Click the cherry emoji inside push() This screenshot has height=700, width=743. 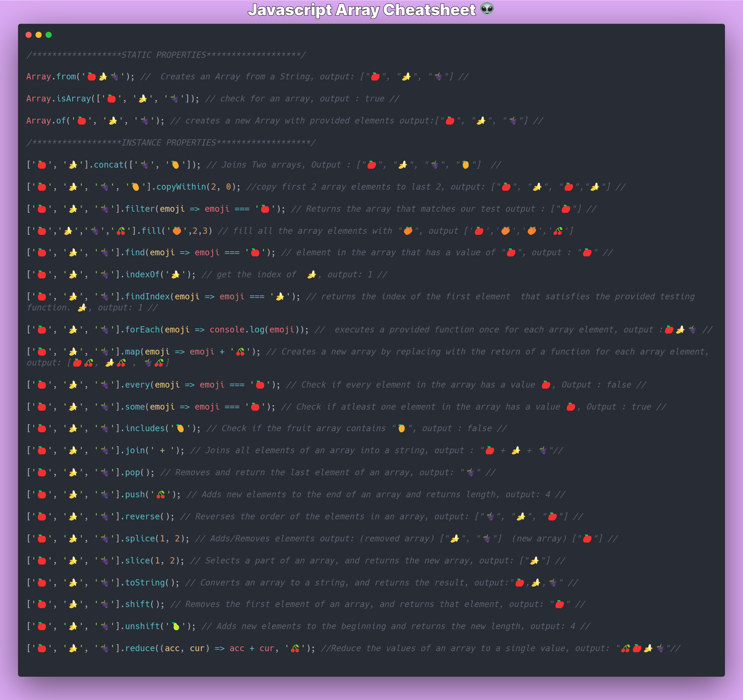161,495
